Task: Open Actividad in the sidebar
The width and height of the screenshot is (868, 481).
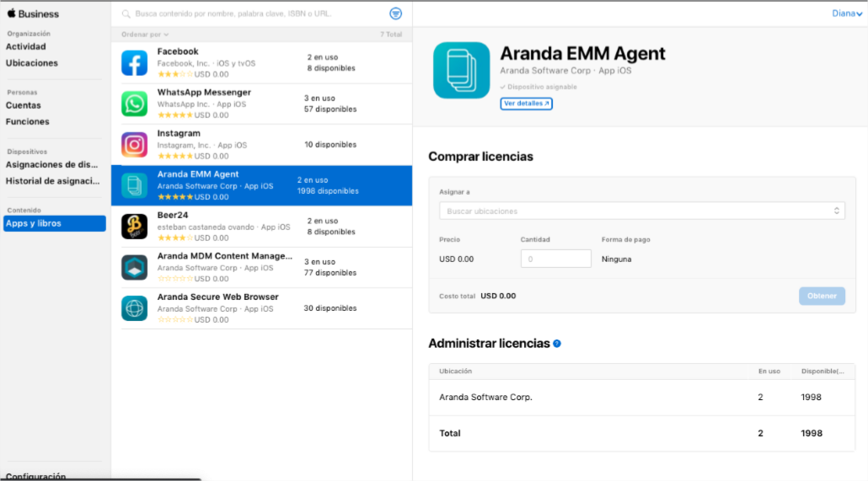Action: pyautogui.click(x=26, y=46)
